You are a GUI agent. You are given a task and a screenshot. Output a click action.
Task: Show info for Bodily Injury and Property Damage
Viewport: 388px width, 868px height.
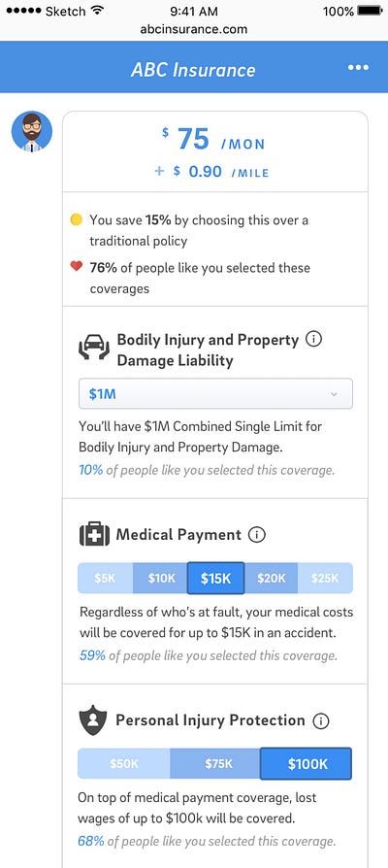(313, 339)
